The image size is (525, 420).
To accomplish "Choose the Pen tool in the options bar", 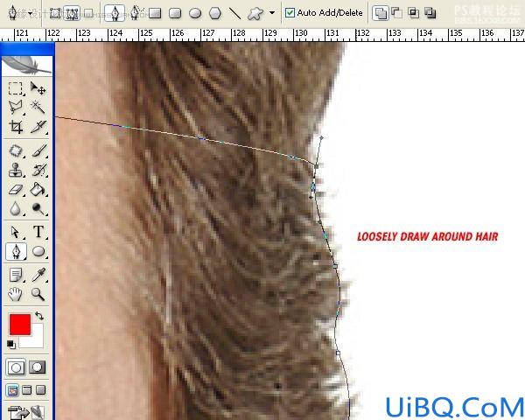I will 115,14.
